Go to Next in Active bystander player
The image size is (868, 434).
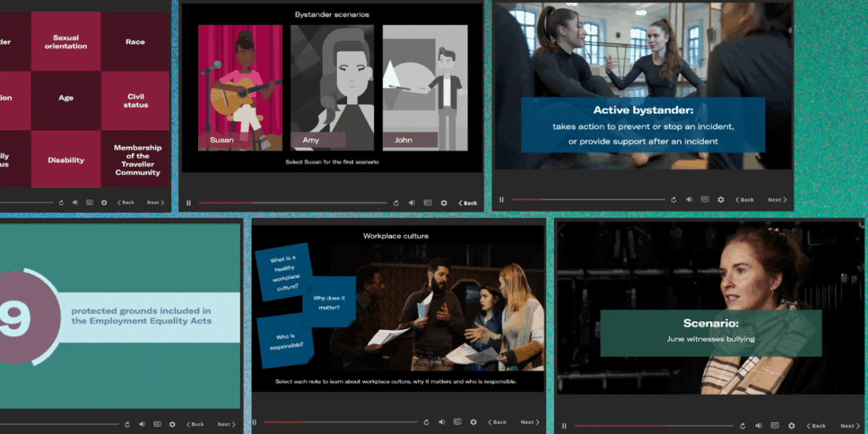pyautogui.click(x=776, y=200)
